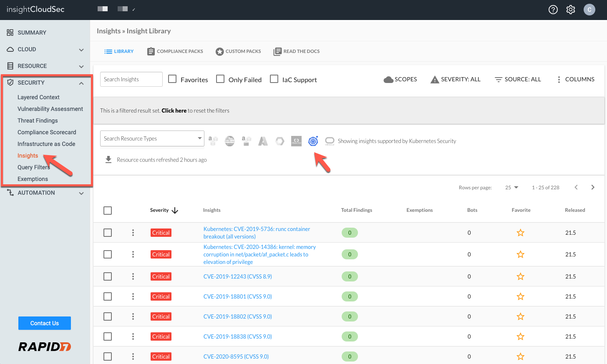Switch to Compliance Packs tab
Image resolution: width=607 pixels, height=364 pixels.
175,51
